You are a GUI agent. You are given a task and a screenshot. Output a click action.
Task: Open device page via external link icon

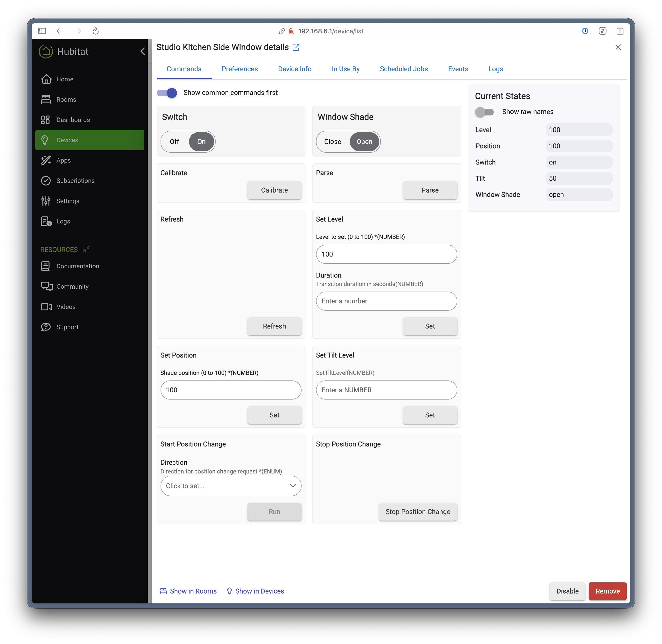click(296, 47)
